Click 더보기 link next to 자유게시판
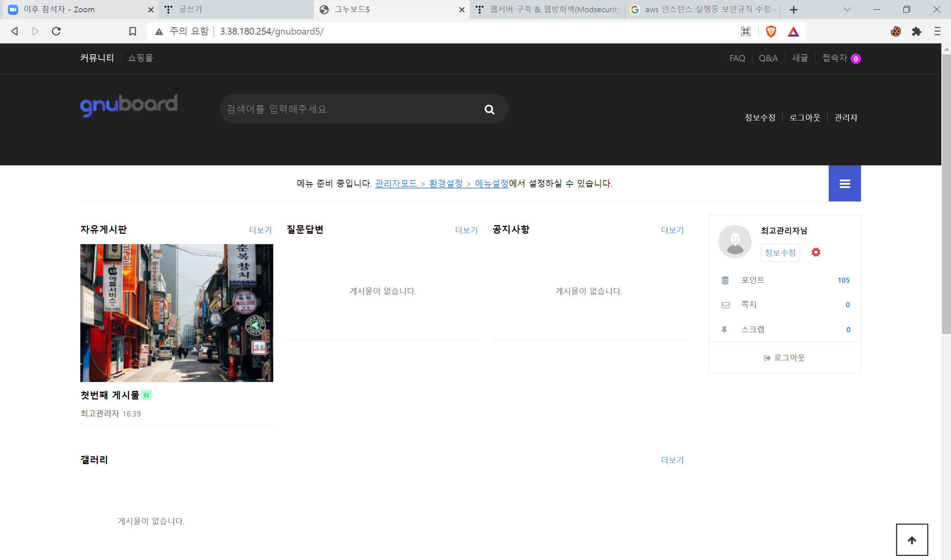Image resolution: width=951 pixels, height=560 pixels. 260,230
